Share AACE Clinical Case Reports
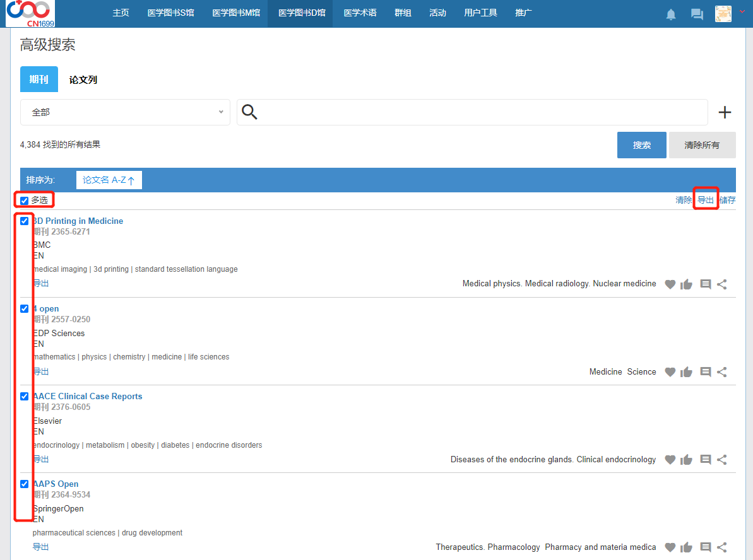Image resolution: width=753 pixels, height=560 pixels. pos(722,460)
